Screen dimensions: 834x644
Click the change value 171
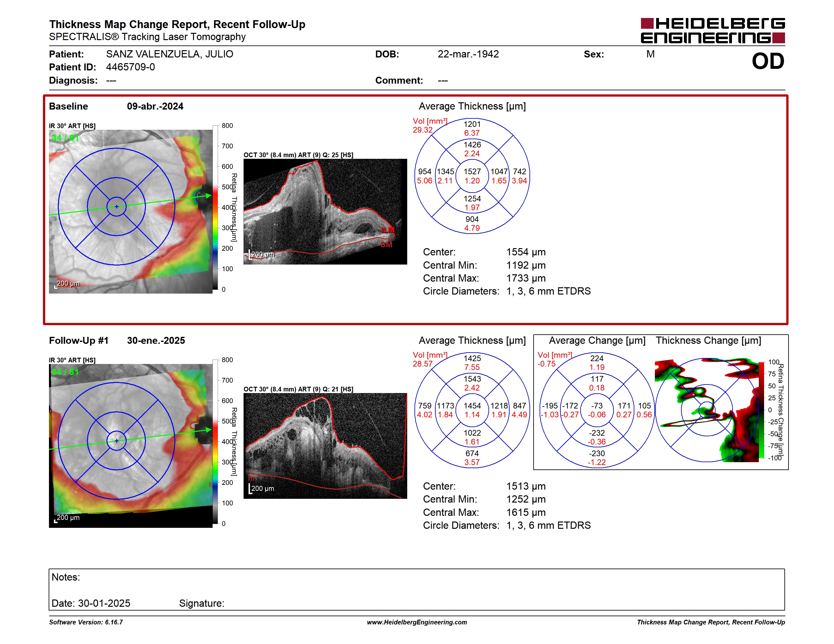coord(624,406)
